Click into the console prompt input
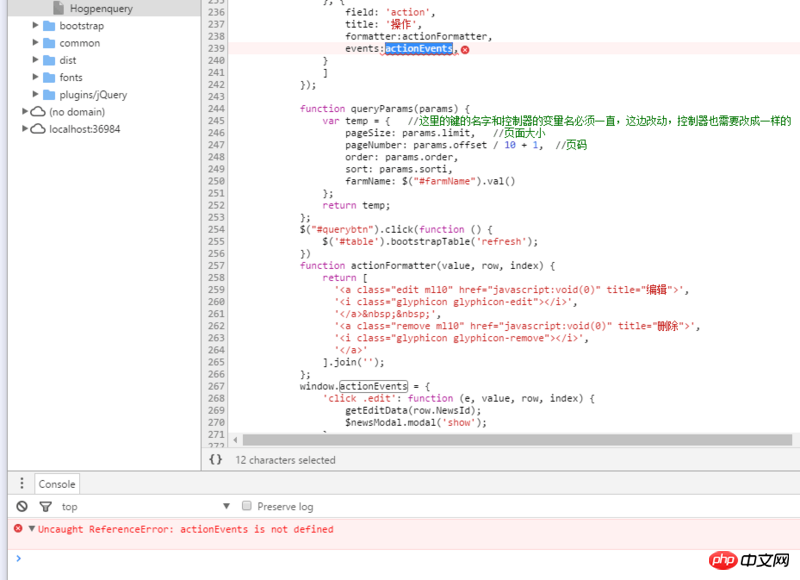The image size is (800, 580). (400, 558)
